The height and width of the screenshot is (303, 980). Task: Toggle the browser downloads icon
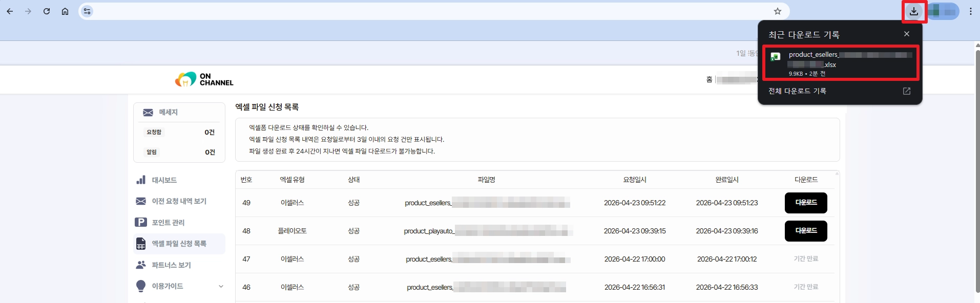tap(914, 11)
